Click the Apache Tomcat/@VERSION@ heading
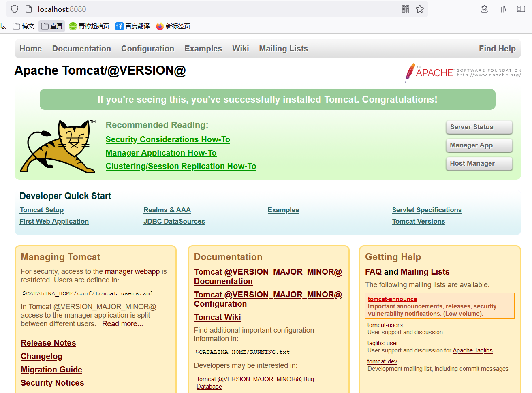Screen dimensions: 532x393 (100, 70)
